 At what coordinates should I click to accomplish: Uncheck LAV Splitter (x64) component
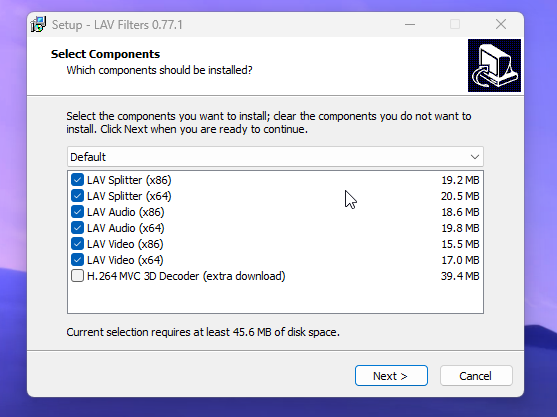click(x=77, y=196)
